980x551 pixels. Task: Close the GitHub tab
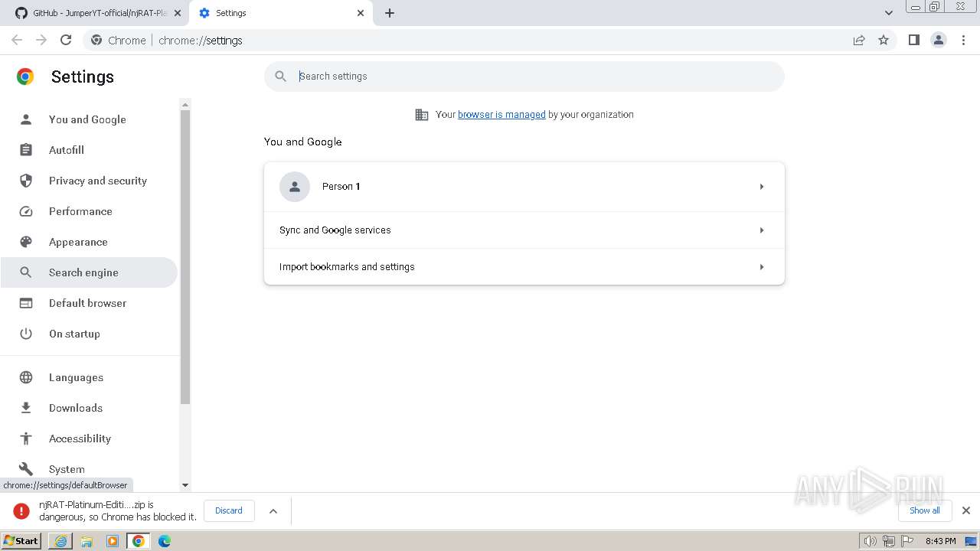click(x=178, y=13)
